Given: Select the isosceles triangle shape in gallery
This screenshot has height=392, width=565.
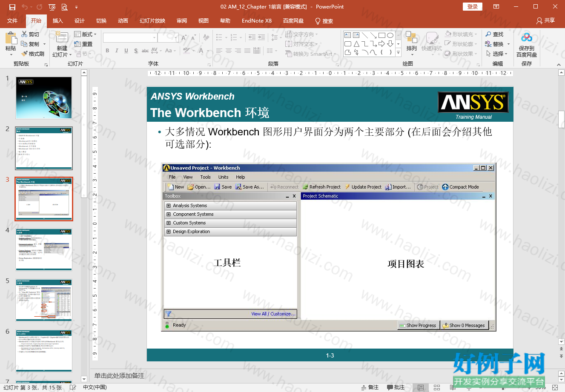Looking at the screenshot, I should (x=356, y=44).
